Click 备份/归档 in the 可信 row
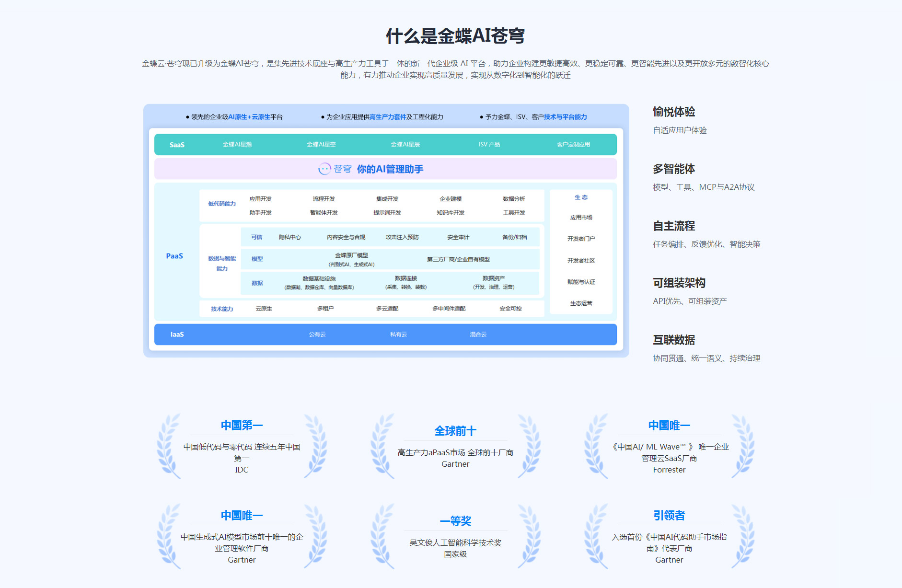Image resolution: width=902 pixels, height=588 pixels. point(515,237)
